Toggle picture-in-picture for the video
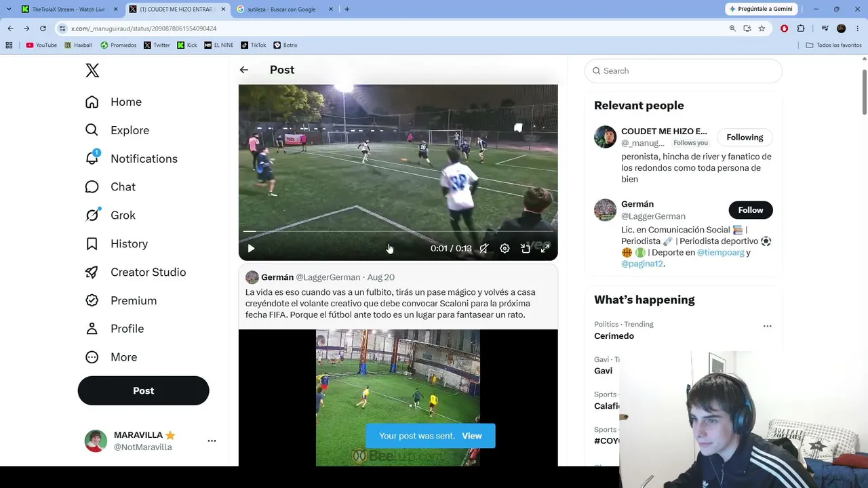The image size is (868, 488). (525, 249)
